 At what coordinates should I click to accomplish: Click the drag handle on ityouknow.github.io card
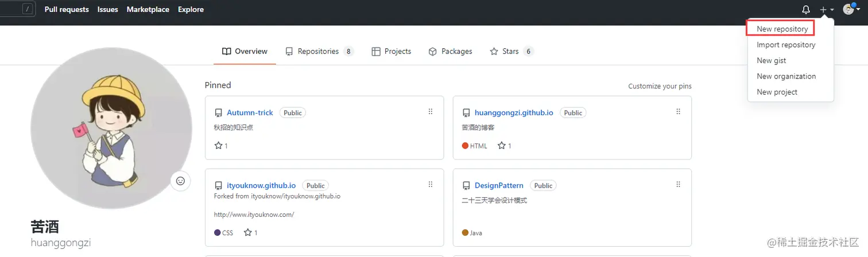click(x=431, y=185)
